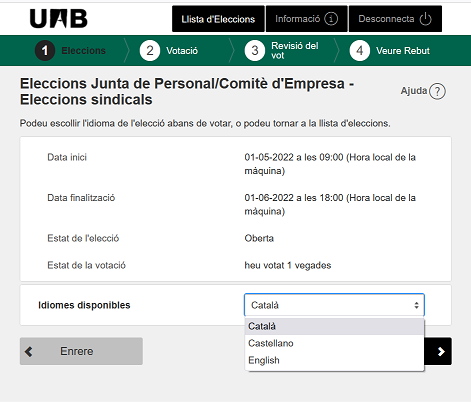Click the Informació info circle icon
This screenshot has width=471, height=402.
(x=331, y=19)
